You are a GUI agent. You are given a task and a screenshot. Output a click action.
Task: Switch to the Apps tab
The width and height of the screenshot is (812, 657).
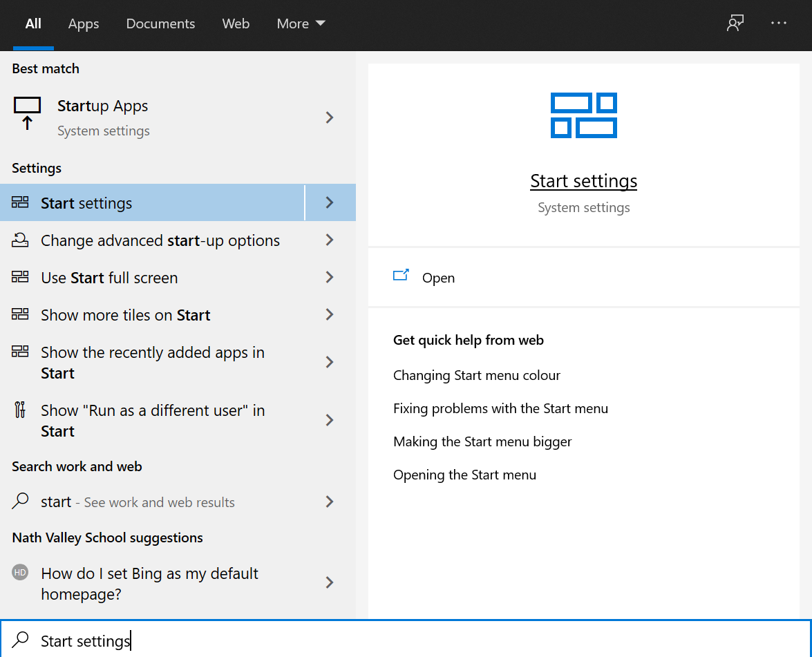84,23
